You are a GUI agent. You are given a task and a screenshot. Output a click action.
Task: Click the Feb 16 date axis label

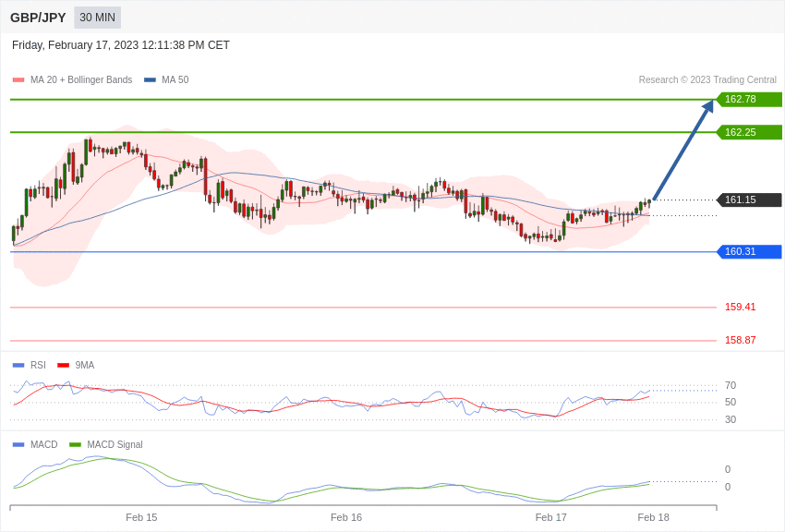[x=346, y=517]
